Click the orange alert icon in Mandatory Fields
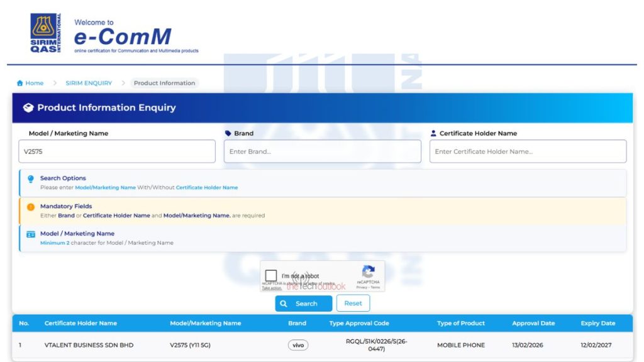 click(31, 207)
